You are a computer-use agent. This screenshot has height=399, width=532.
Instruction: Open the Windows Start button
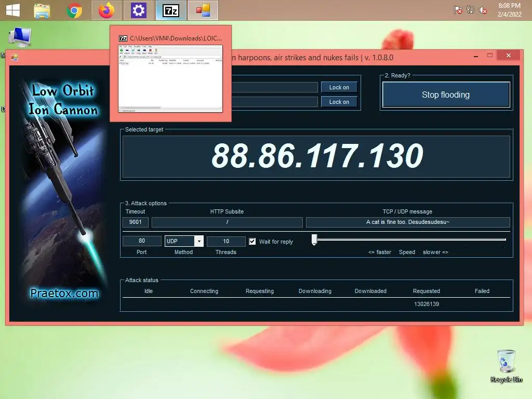(13, 10)
